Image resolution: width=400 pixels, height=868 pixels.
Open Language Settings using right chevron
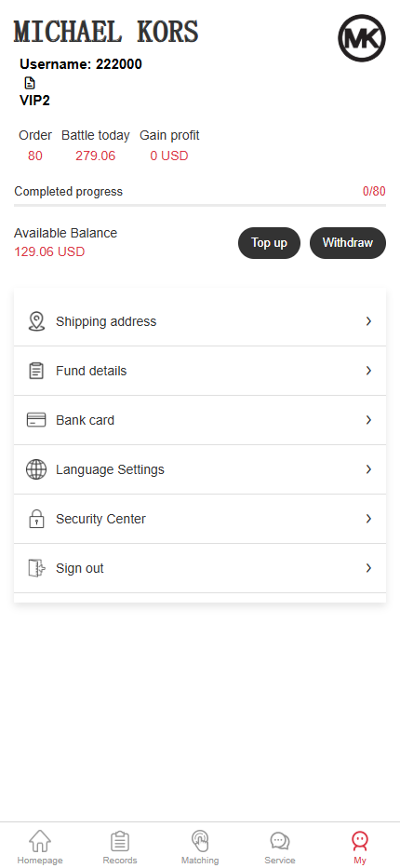pyautogui.click(x=368, y=469)
